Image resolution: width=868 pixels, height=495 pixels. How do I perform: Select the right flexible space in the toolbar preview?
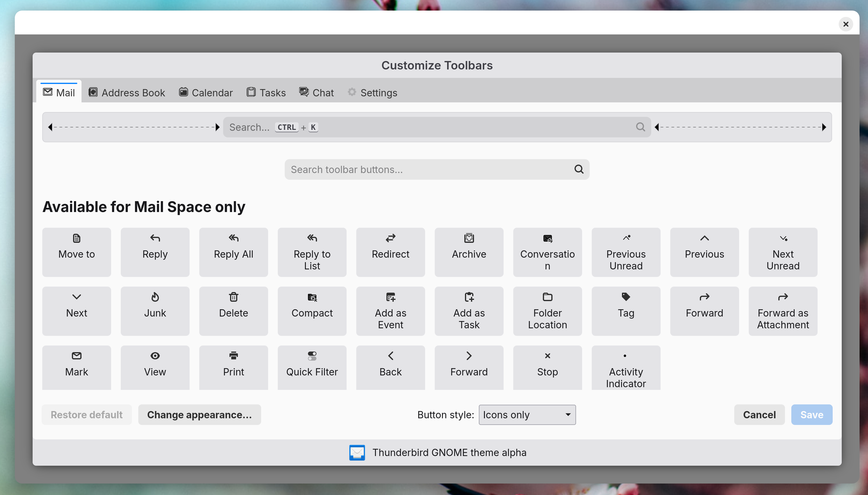pyautogui.click(x=740, y=127)
